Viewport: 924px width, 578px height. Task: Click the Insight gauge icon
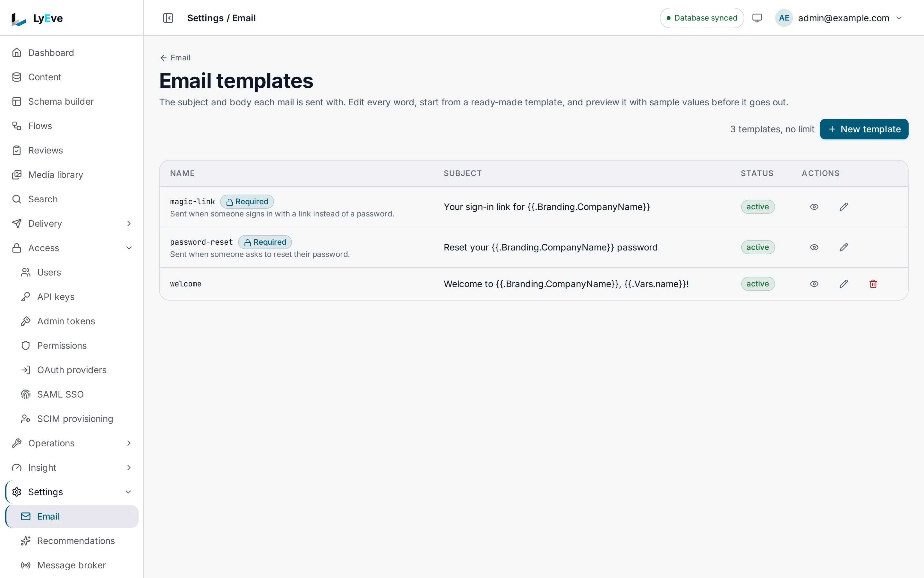17,468
